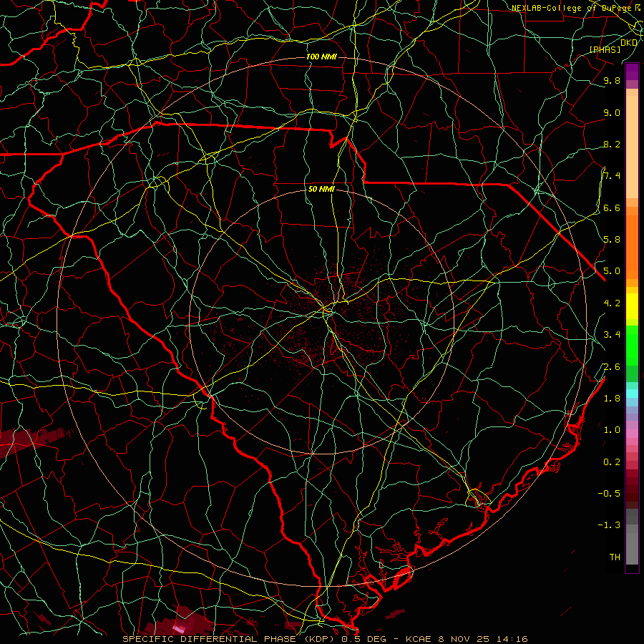Screen dimensions: 644x644
Task: Click the 100 NMI range ring label
Action: coord(321,57)
